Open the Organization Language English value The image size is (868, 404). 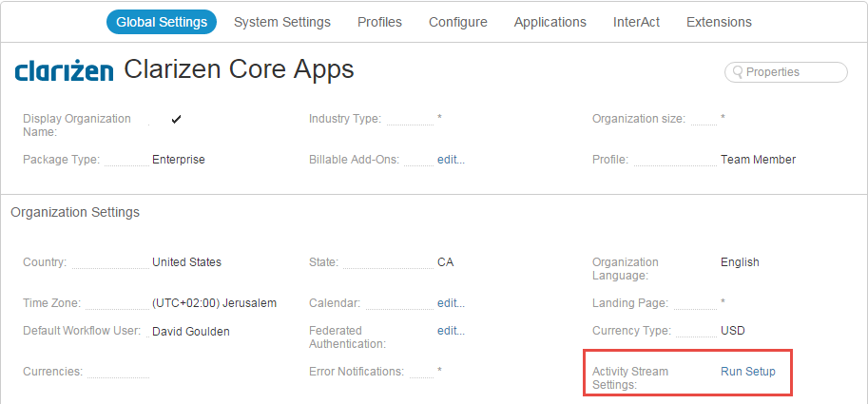740,262
